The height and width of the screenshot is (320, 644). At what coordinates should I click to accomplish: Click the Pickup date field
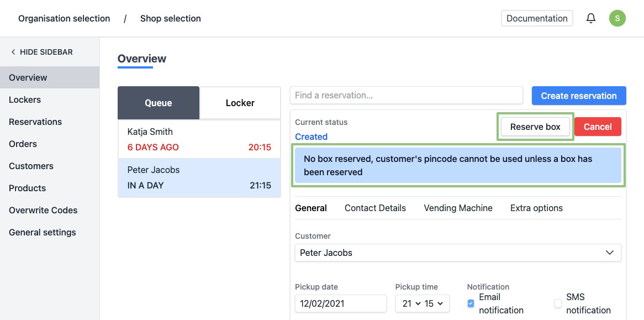pyautogui.click(x=341, y=303)
